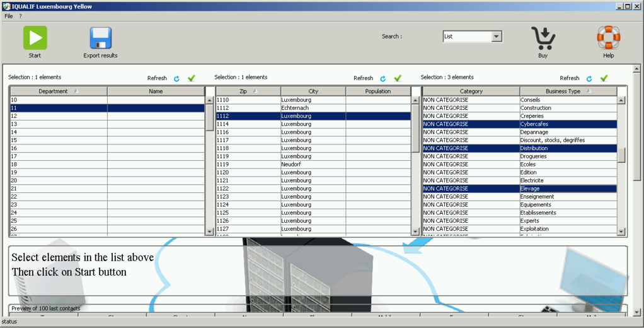Click the Population column header
This screenshot has width=644, height=328.
(x=378, y=91)
